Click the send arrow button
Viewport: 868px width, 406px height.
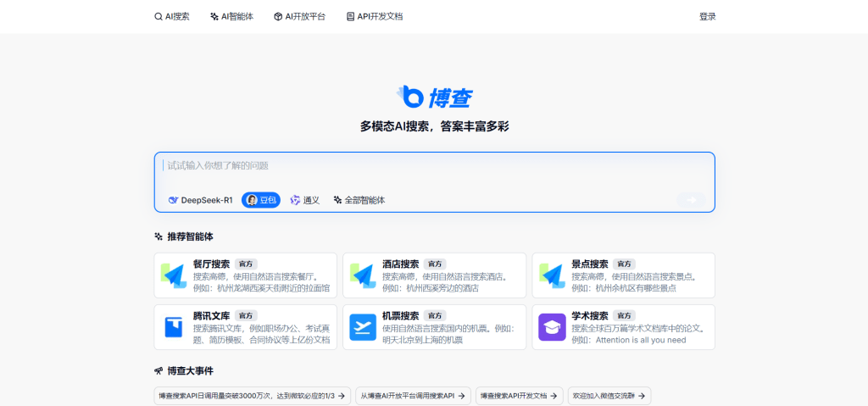691,200
